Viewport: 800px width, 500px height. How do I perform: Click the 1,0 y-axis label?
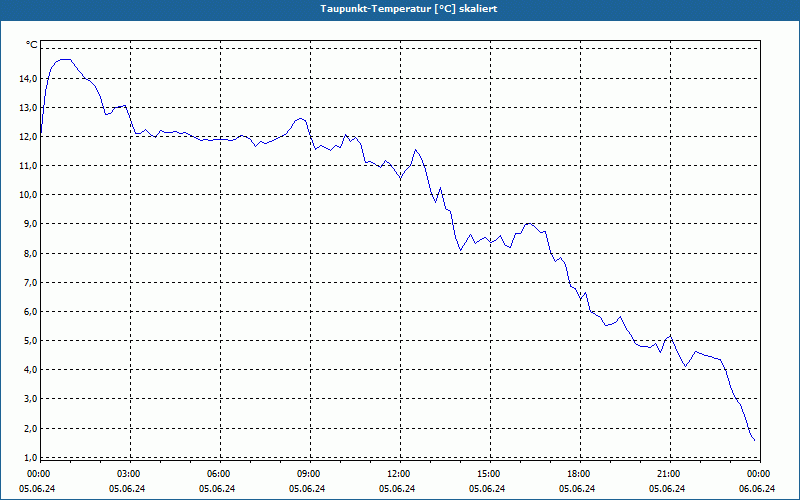30,458
